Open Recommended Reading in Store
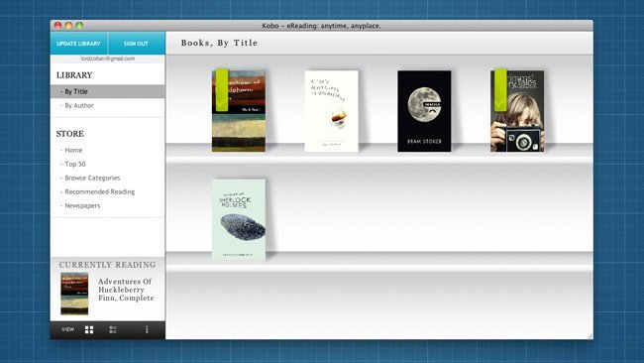Viewport: 644px width, 363px height. click(99, 191)
